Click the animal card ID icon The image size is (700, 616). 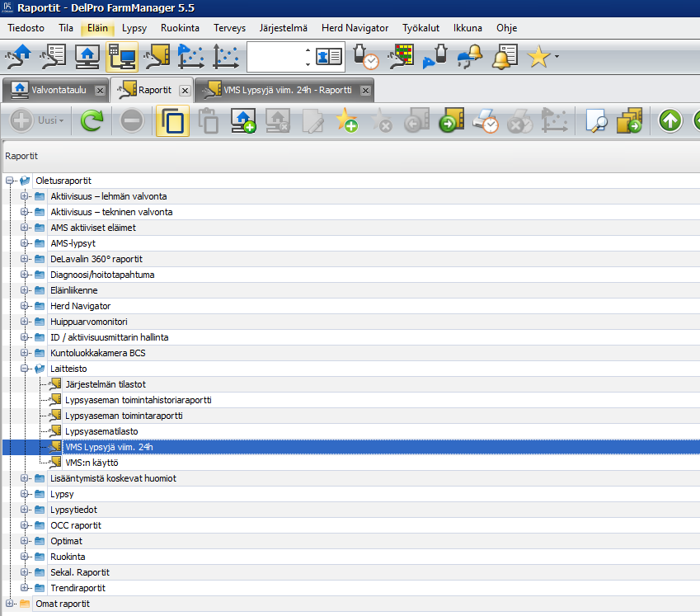[329, 57]
